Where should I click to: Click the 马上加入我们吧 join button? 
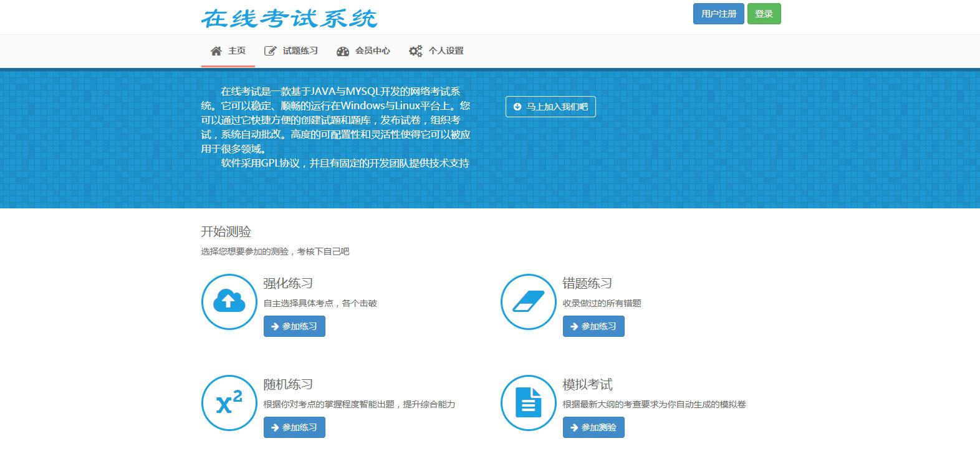click(x=550, y=107)
